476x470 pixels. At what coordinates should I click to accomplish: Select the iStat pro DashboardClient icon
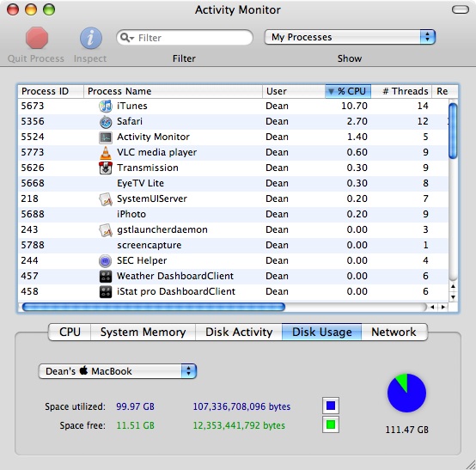(x=106, y=292)
